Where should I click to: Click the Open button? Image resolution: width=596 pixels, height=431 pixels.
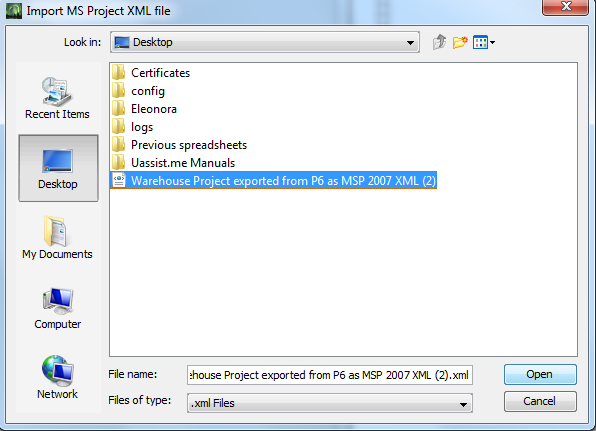coord(540,374)
